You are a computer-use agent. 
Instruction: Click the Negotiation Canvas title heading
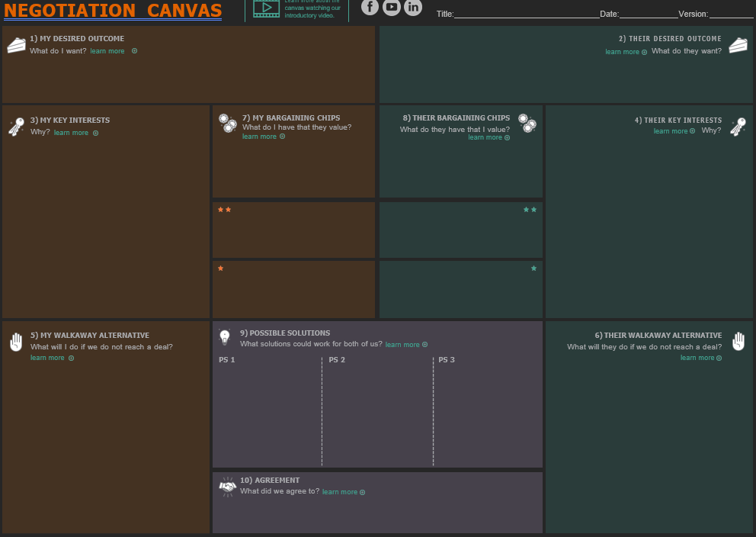point(113,11)
